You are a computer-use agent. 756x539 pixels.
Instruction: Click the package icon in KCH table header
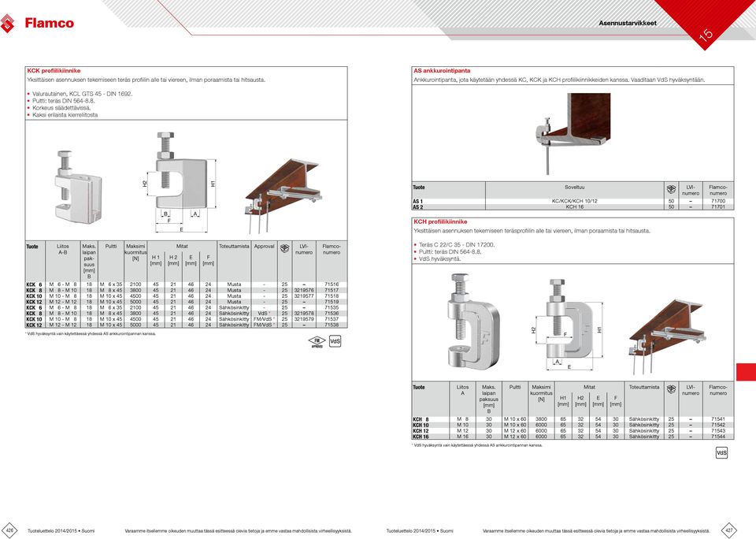[671, 389]
